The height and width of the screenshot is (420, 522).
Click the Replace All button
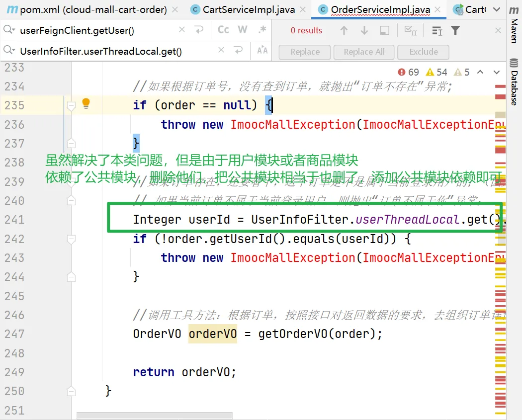[364, 52]
